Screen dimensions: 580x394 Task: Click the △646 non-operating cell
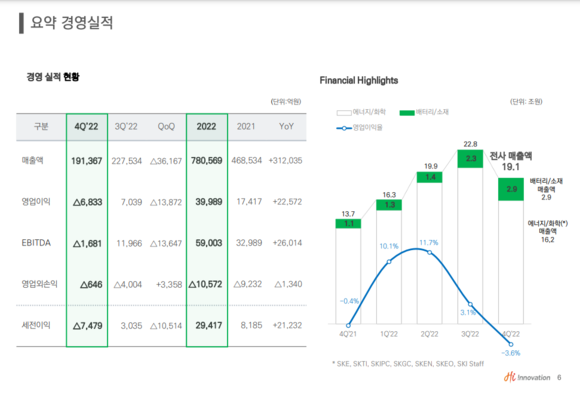point(91,284)
